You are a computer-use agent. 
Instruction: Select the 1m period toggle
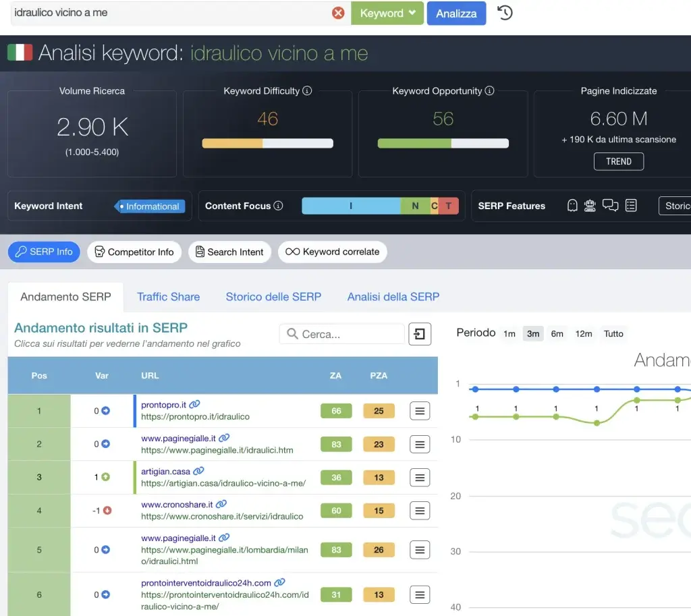click(509, 333)
